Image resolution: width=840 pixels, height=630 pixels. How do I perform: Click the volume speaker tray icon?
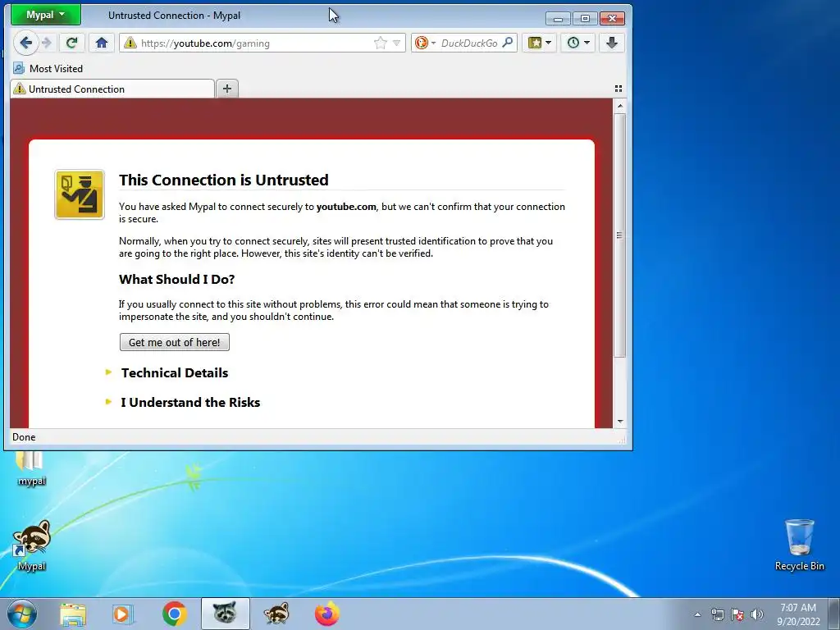(x=757, y=614)
